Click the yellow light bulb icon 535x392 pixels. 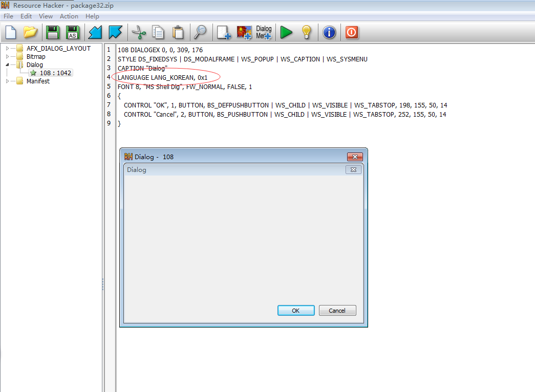pyautogui.click(x=306, y=32)
